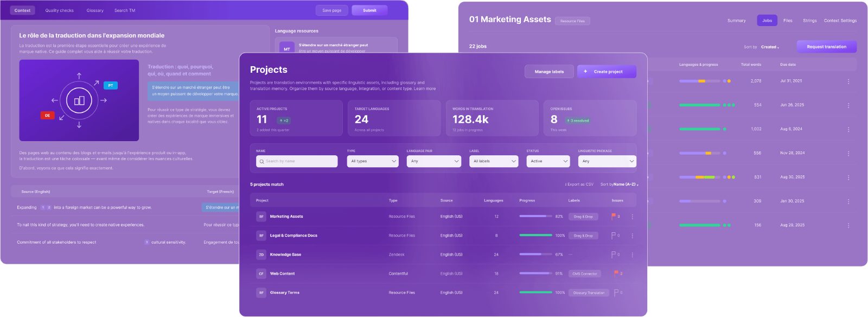Click the 3 resolved badge under Open Issues
Image resolution: width=868 pixels, height=317 pixels.
(578, 121)
